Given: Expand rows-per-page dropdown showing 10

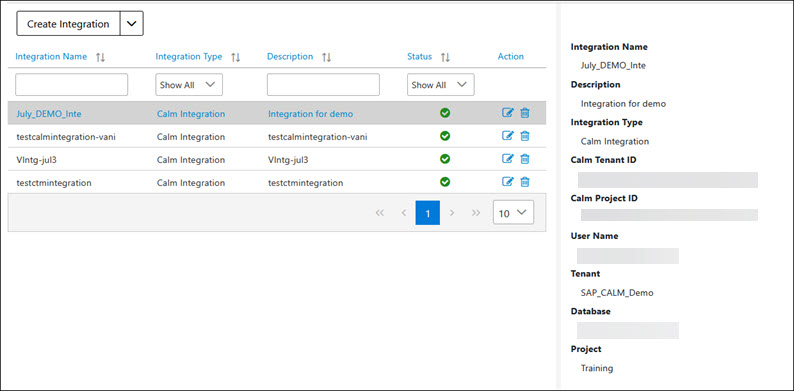Looking at the screenshot, I should (x=513, y=213).
